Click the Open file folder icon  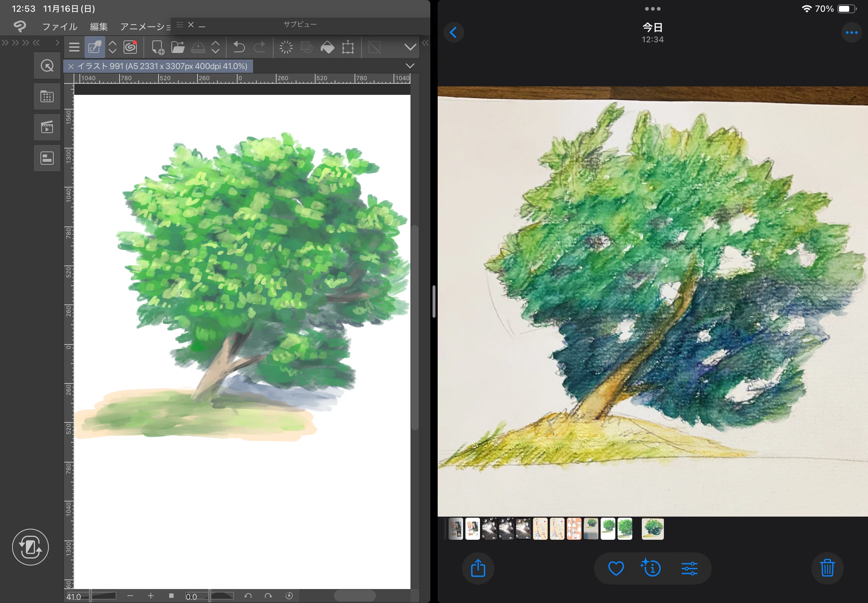[178, 47]
